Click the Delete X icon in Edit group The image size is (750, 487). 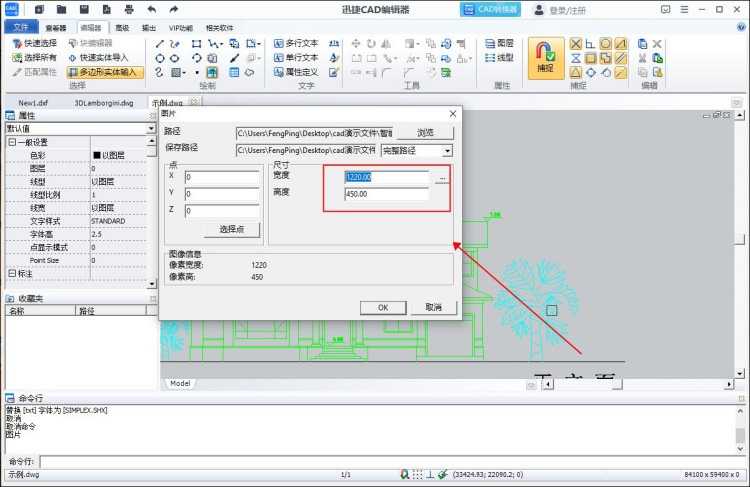pyautogui.click(x=657, y=44)
